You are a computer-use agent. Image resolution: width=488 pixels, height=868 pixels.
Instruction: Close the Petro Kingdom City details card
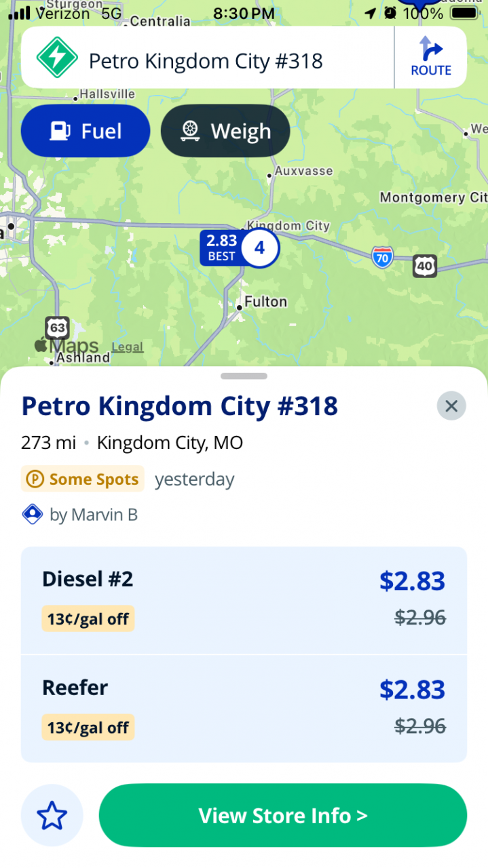click(451, 406)
